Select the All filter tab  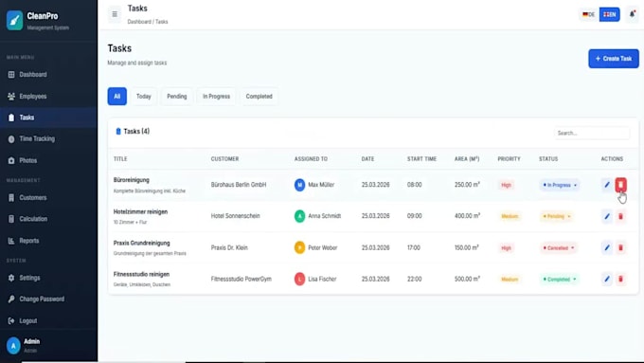pyautogui.click(x=117, y=96)
